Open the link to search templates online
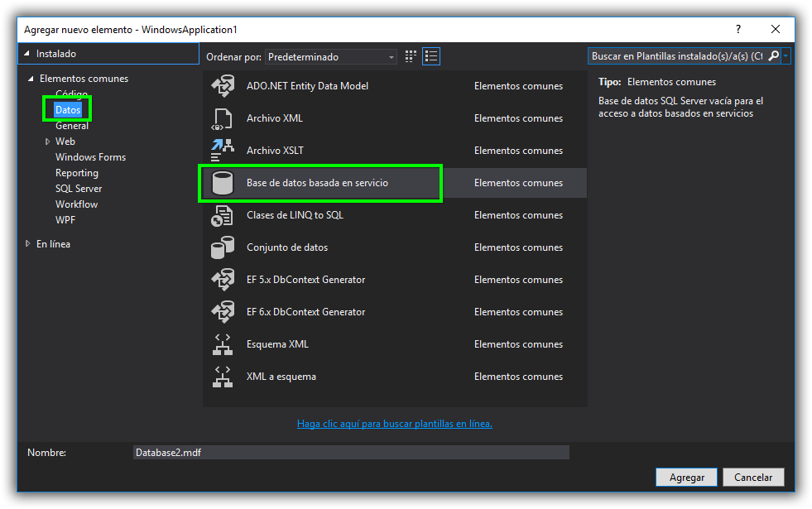This screenshot has width=812, height=509. point(395,424)
